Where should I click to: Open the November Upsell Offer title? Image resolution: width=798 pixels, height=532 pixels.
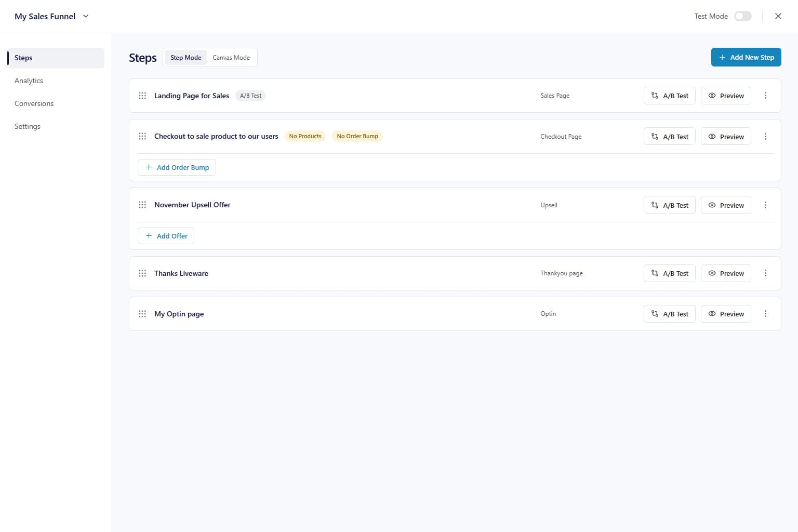[192, 205]
